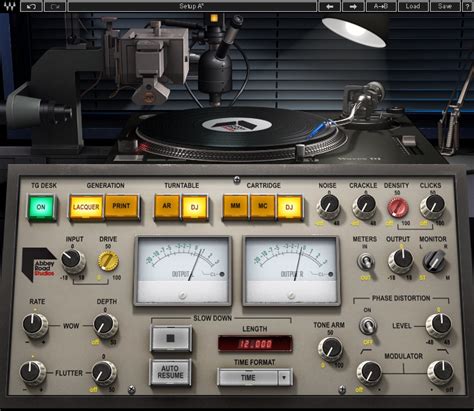Click the Slow Down stop button
Image resolution: width=474 pixels, height=411 pixels.
tap(171, 339)
